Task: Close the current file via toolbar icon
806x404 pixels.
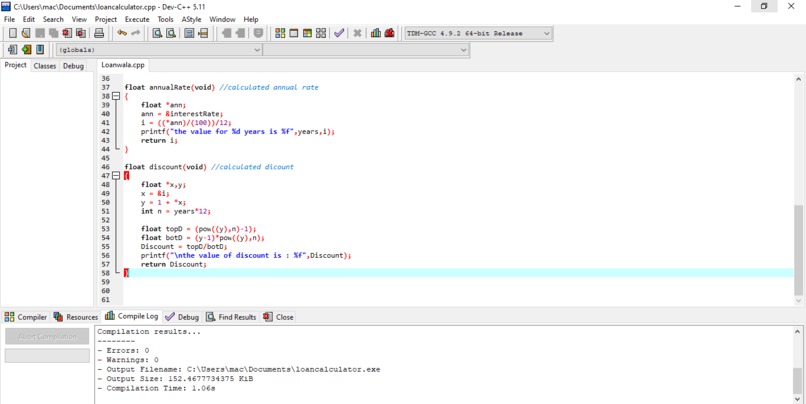Action: click(x=67, y=33)
